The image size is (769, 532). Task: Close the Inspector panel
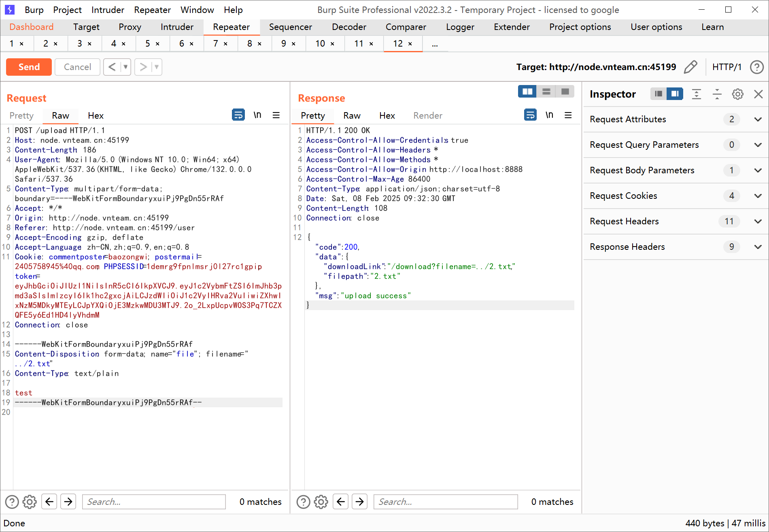coord(758,94)
